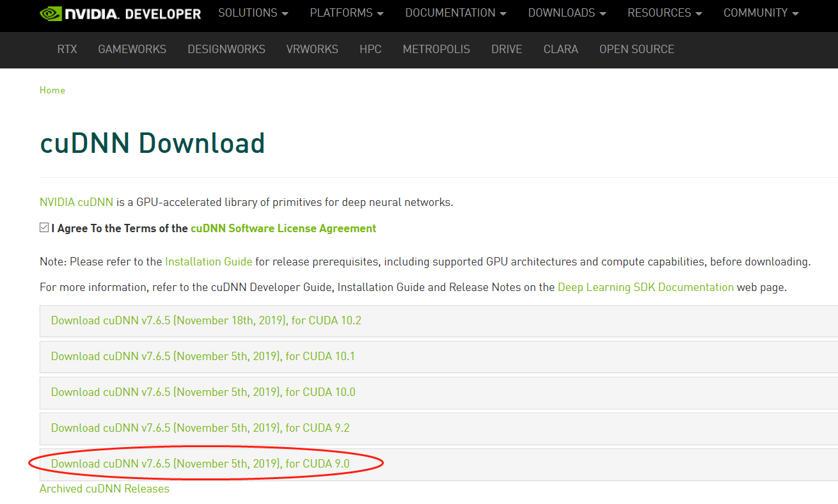Viewport: 838px width, 504px height.
Task: Expand the Downloads menu
Action: [x=567, y=13]
